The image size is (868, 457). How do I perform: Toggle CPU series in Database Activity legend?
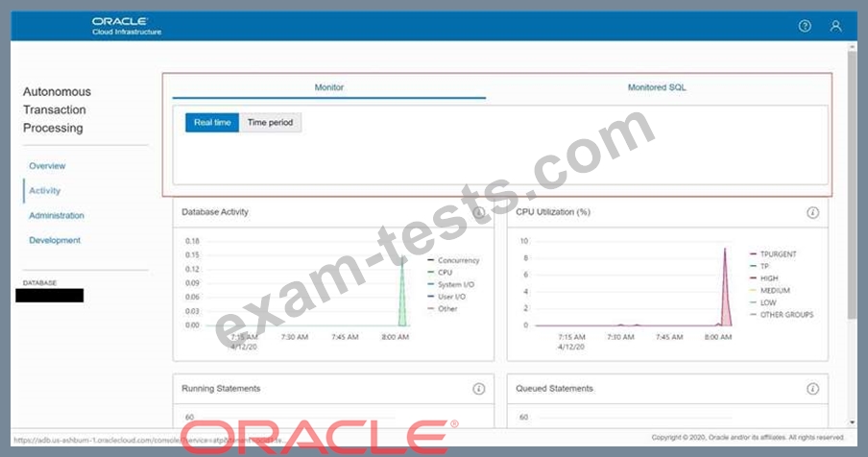(440, 273)
